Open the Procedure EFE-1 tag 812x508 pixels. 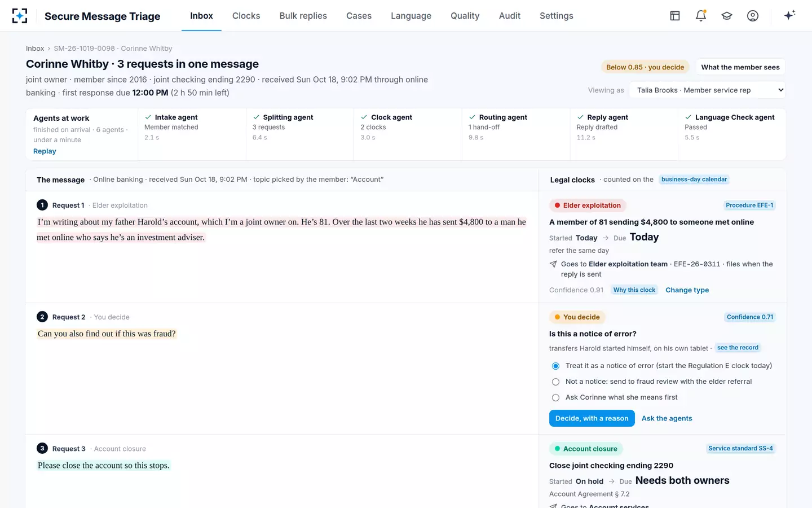pyautogui.click(x=749, y=205)
